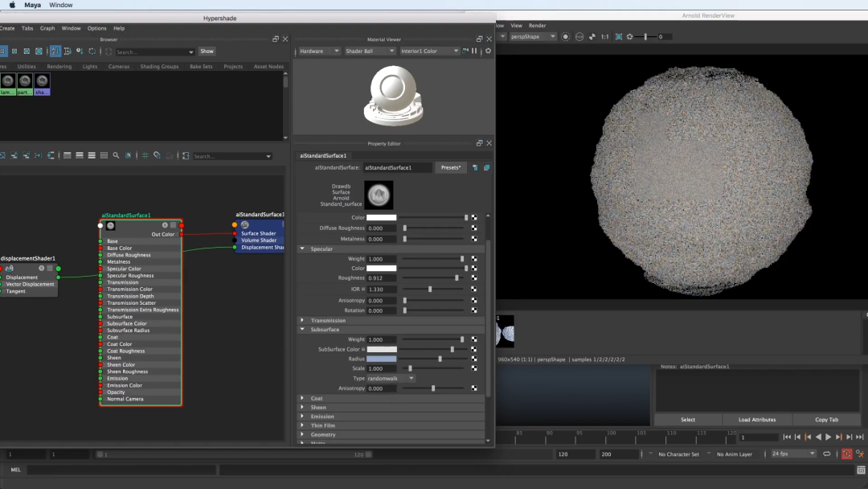Click the Material Viewer settings gear icon

[x=488, y=51]
